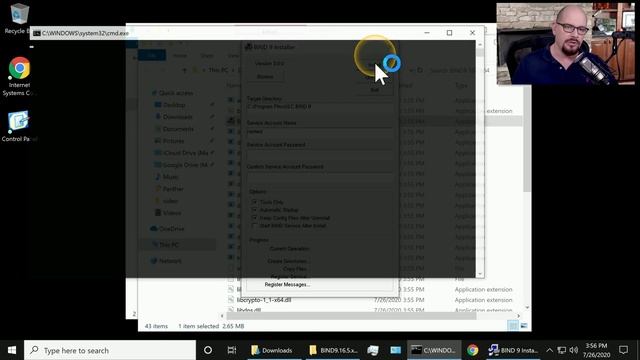Click the taskbar search box
The height and width of the screenshot is (360, 640).
point(110,350)
